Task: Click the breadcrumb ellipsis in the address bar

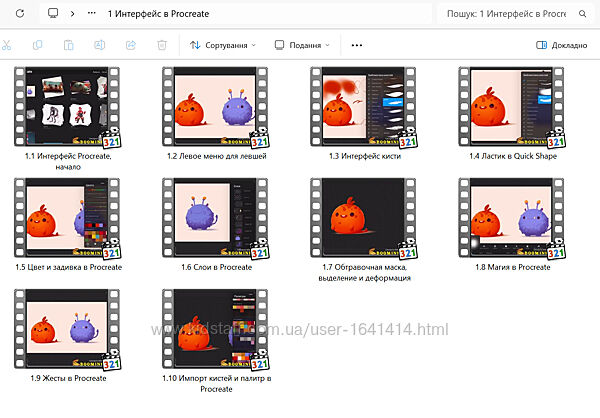Action: click(x=92, y=14)
